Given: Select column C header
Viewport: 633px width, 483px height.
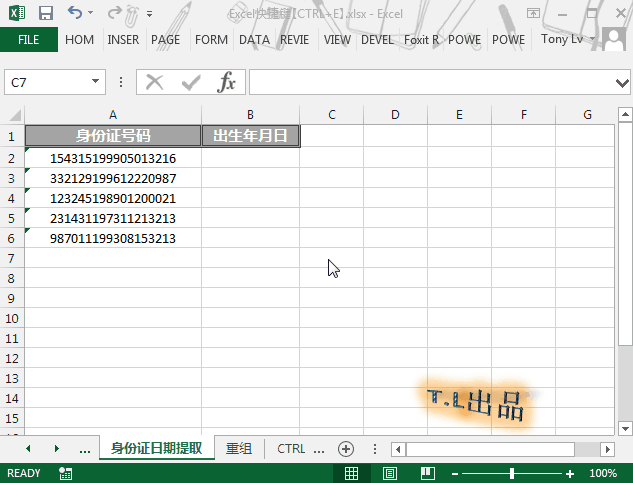Looking at the screenshot, I should tap(332, 115).
